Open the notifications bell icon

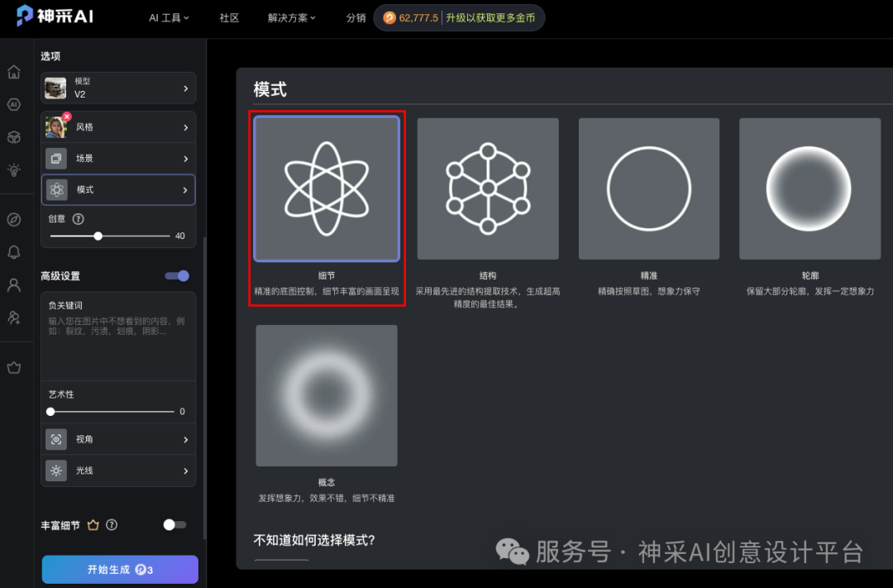click(x=15, y=252)
